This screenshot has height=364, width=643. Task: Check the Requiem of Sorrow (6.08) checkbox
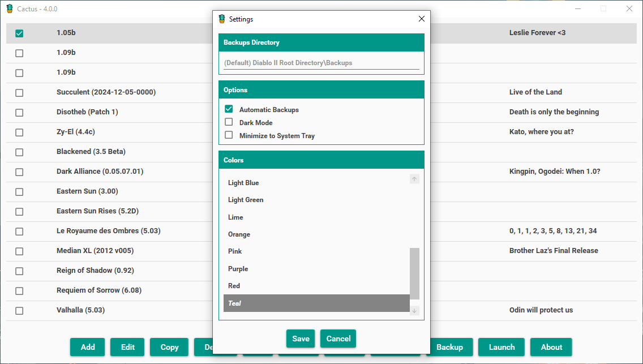click(x=19, y=290)
